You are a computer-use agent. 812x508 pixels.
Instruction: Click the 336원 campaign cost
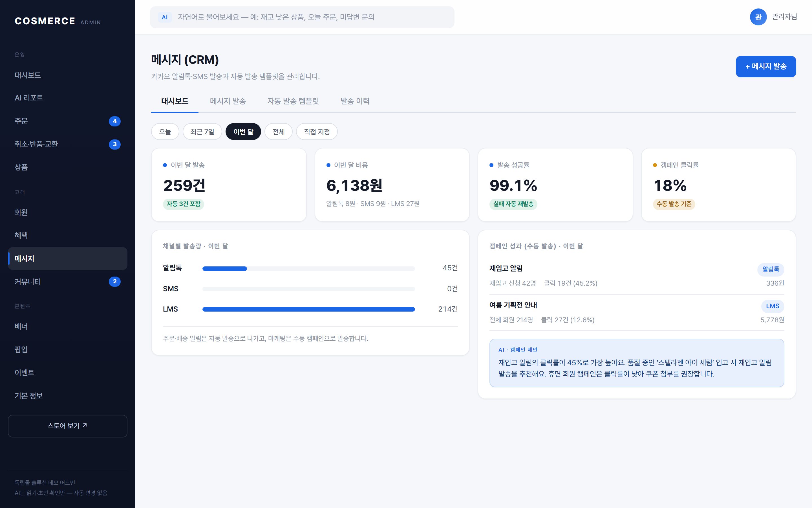click(x=775, y=284)
